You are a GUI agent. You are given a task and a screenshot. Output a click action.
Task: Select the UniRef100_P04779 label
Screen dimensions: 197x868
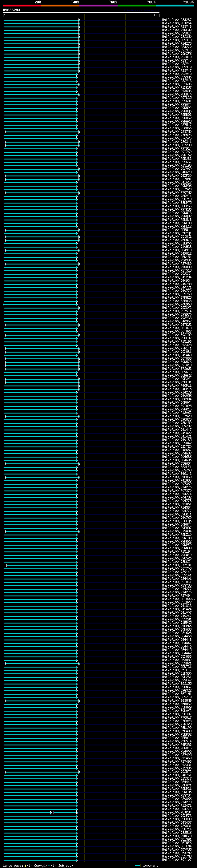point(177,809)
